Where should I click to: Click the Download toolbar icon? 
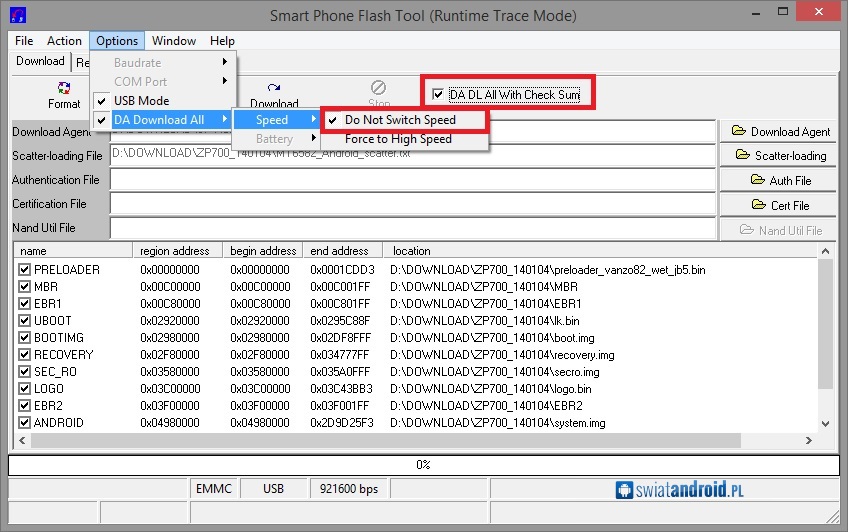tap(273, 96)
